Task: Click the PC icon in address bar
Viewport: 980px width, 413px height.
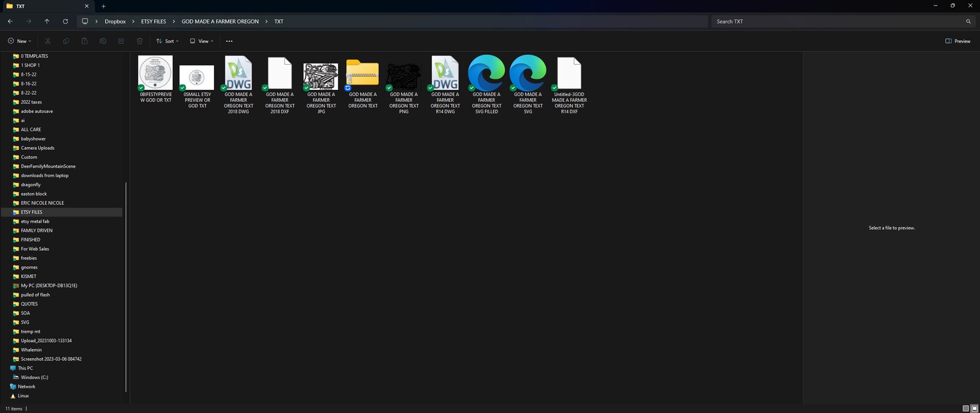Action: [x=85, y=22]
